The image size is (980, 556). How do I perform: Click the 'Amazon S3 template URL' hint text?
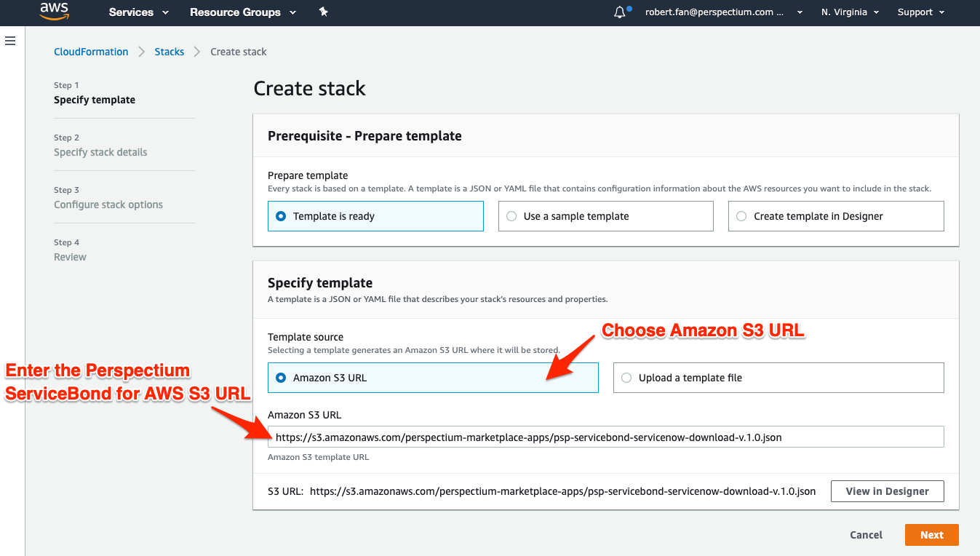318,457
